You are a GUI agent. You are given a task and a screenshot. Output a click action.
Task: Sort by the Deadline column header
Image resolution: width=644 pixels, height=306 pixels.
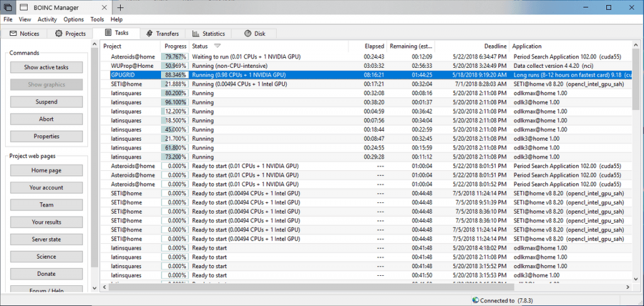(x=472, y=46)
